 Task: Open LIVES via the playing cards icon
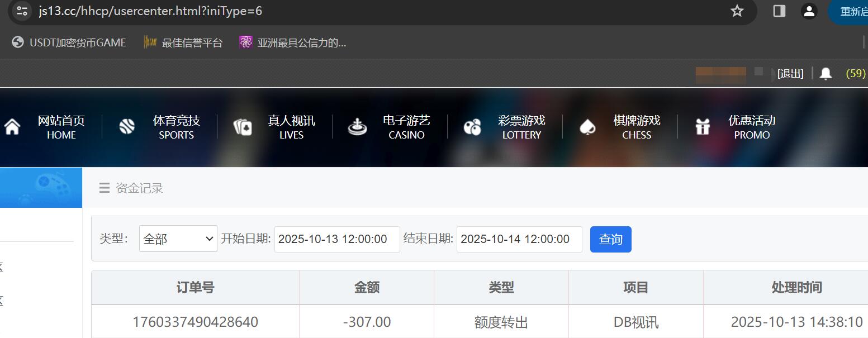coord(241,126)
